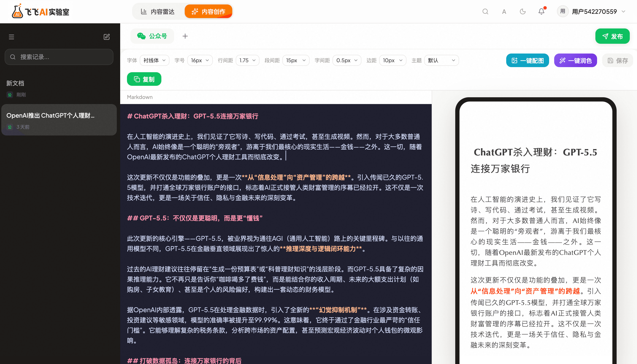Create new document with edit icon
The image size is (637, 364).
(x=107, y=37)
